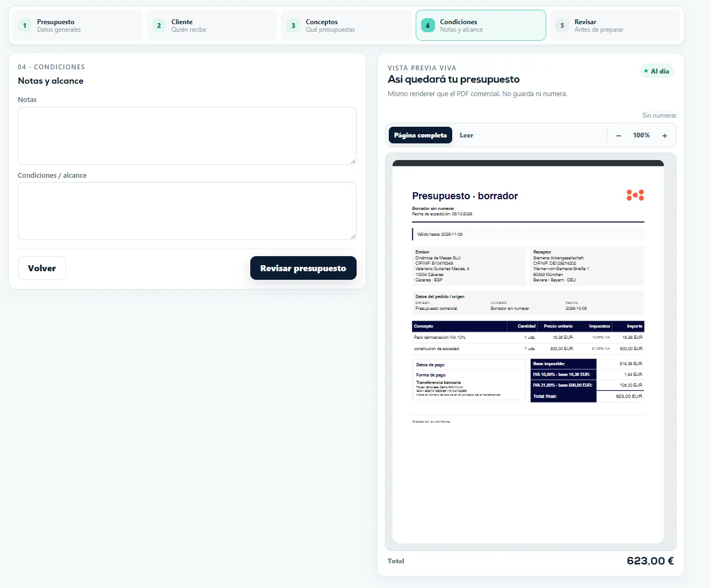Click the 623,00 € total amount
The width and height of the screenshot is (710, 588).
[x=650, y=561]
